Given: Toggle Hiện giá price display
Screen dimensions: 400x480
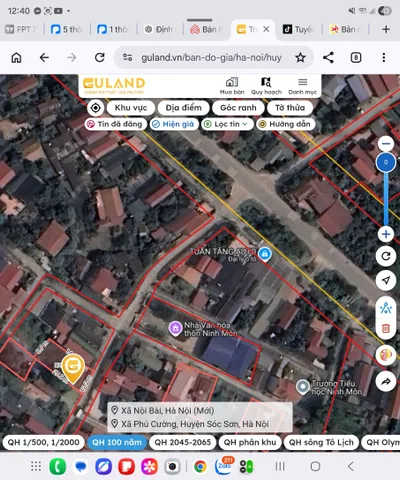Looking at the screenshot, I should click(174, 124).
